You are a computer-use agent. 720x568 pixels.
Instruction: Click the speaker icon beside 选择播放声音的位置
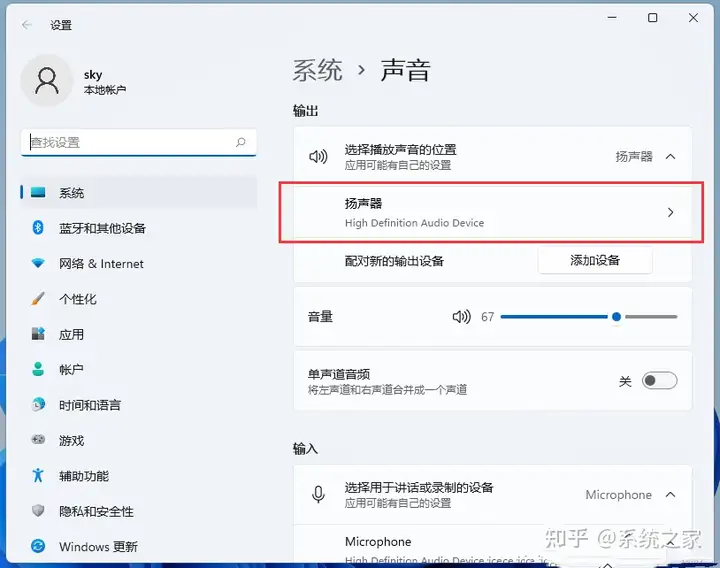click(x=318, y=157)
